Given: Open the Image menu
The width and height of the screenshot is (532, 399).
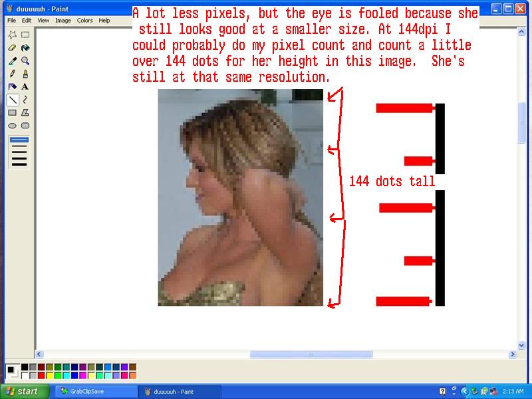Looking at the screenshot, I should point(63,21).
